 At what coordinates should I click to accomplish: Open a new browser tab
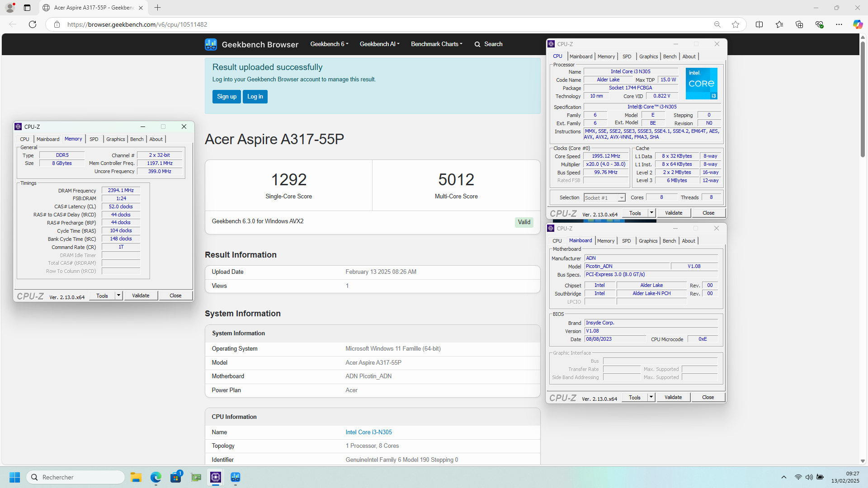point(157,8)
